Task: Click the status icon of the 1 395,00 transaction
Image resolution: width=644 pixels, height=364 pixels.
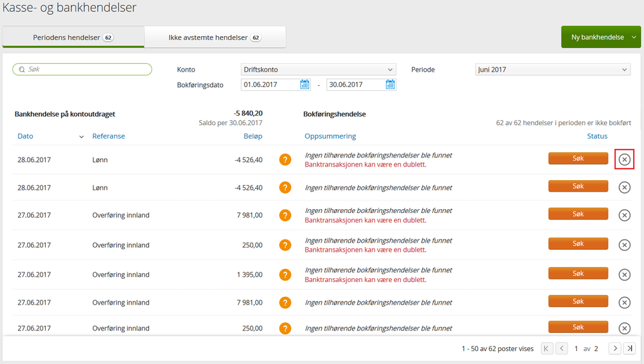Action: pyautogui.click(x=285, y=275)
